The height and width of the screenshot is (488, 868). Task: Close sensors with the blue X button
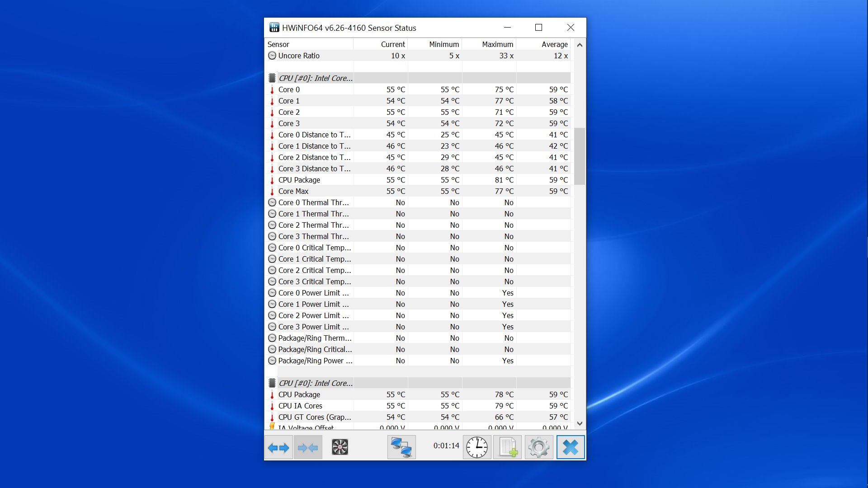point(571,447)
